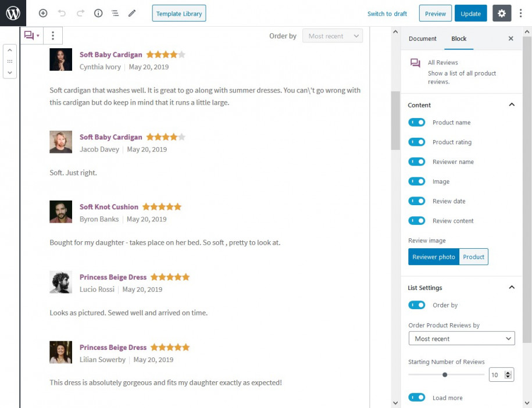Image resolution: width=532 pixels, height=408 pixels.
Task: Open the Order Product Reviews by dropdown
Action: coord(461,338)
